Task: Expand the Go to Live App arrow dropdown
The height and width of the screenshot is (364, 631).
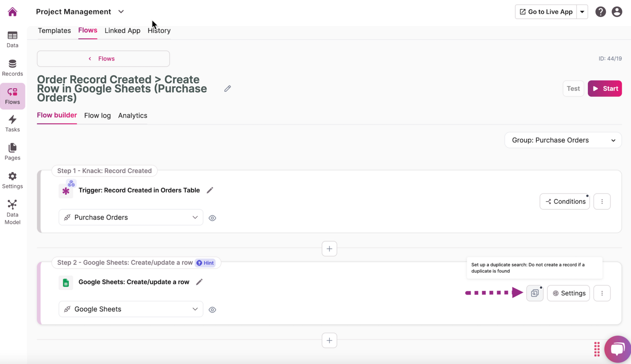Action: pyautogui.click(x=582, y=11)
